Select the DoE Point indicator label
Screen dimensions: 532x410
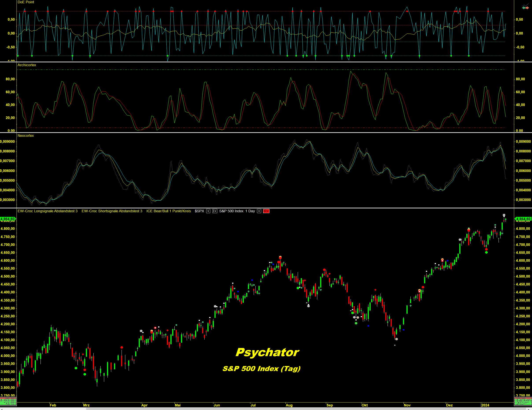[26, 2]
